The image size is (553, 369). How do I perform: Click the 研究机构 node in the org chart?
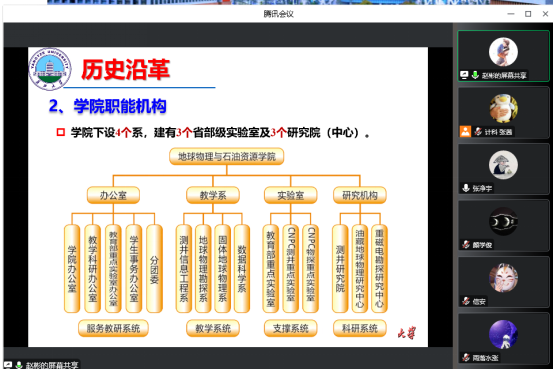(x=360, y=195)
